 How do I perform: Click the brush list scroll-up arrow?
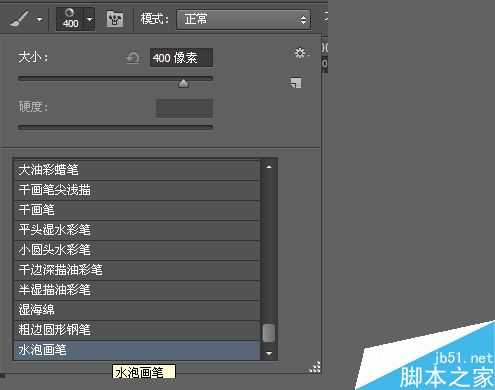click(269, 167)
